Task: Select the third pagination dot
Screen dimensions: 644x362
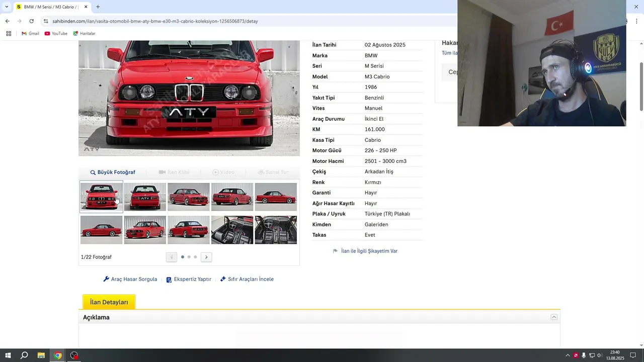Action: click(195, 257)
